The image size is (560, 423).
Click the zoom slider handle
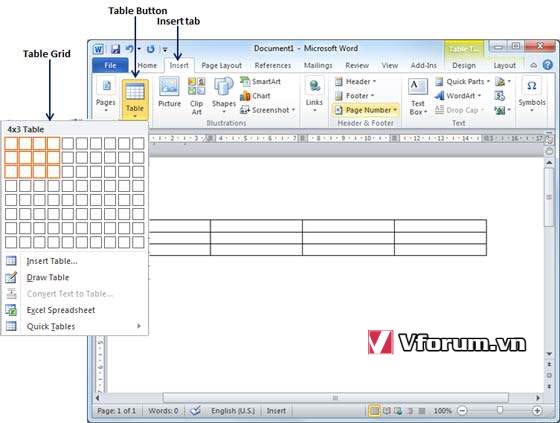[x=500, y=410]
